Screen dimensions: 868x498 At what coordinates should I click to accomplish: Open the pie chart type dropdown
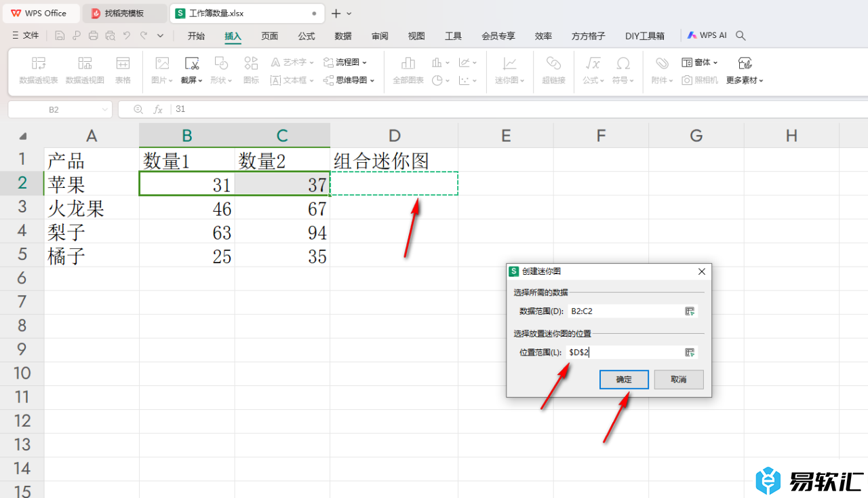tap(448, 80)
